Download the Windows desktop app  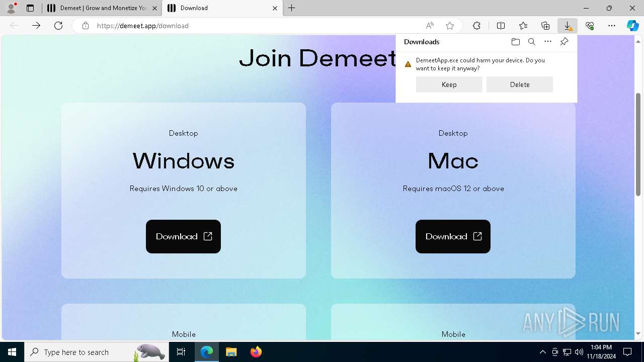(x=183, y=236)
